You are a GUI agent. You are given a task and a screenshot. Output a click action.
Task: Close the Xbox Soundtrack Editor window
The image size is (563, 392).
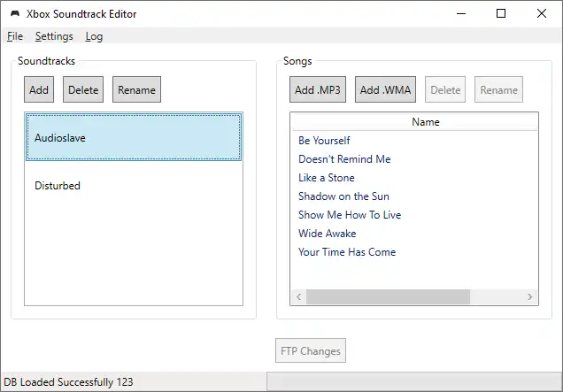(542, 13)
